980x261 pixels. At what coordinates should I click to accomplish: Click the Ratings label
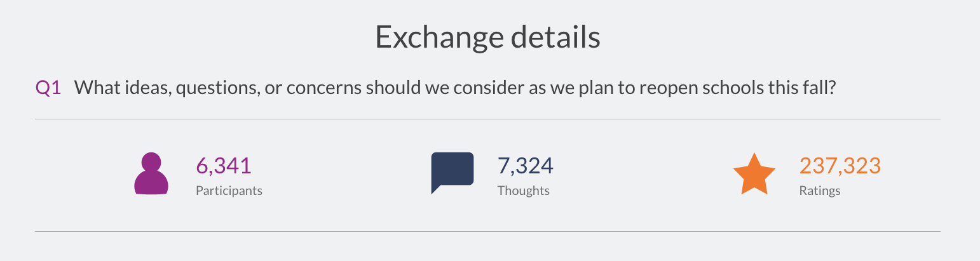(x=820, y=191)
